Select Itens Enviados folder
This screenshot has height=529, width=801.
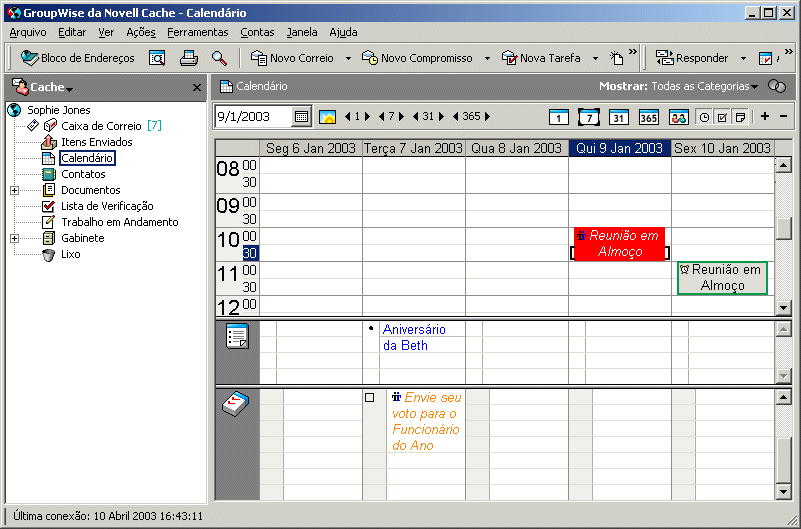pos(97,142)
